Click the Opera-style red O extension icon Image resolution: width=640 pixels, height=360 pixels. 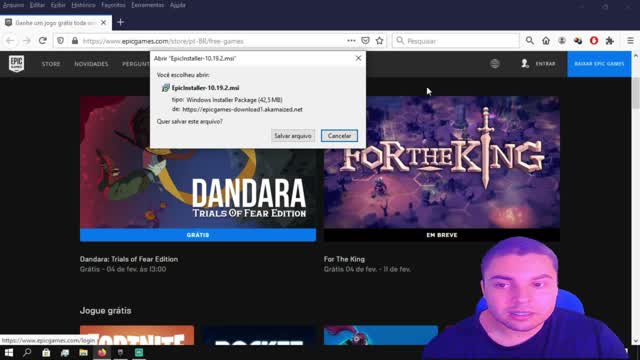pos(594,41)
